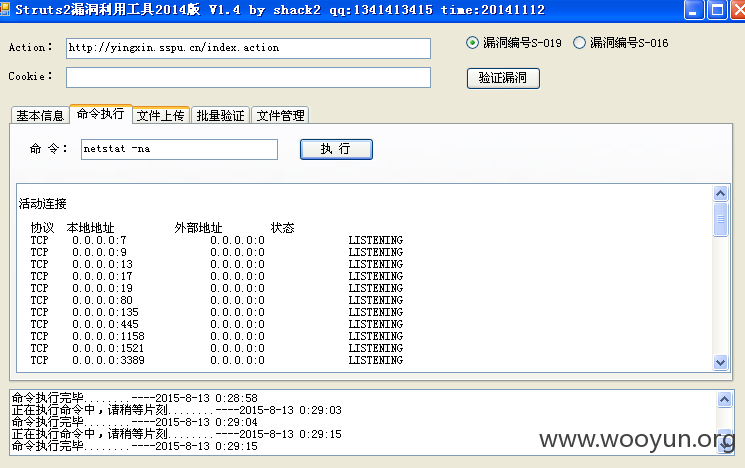Click LISTENING on the port 80 row

coord(376,300)
